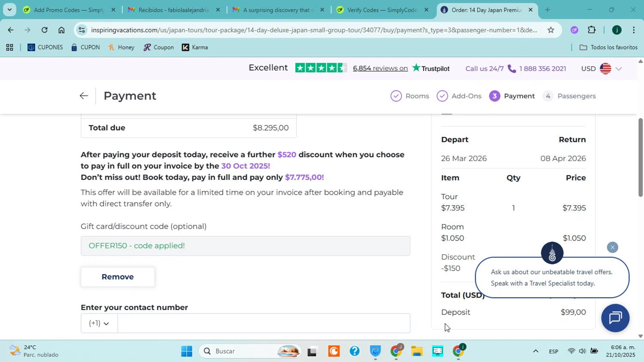Switch to the Recibidos Gmail tab
Image resolution: width=644 pixels, height=362 pixels.
[173, 9]
